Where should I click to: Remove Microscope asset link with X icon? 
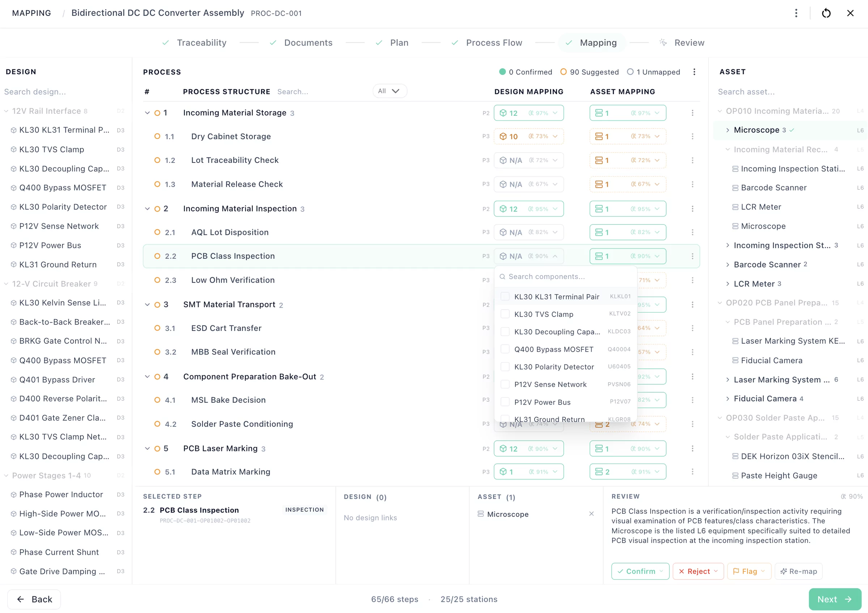pos(591,514)
